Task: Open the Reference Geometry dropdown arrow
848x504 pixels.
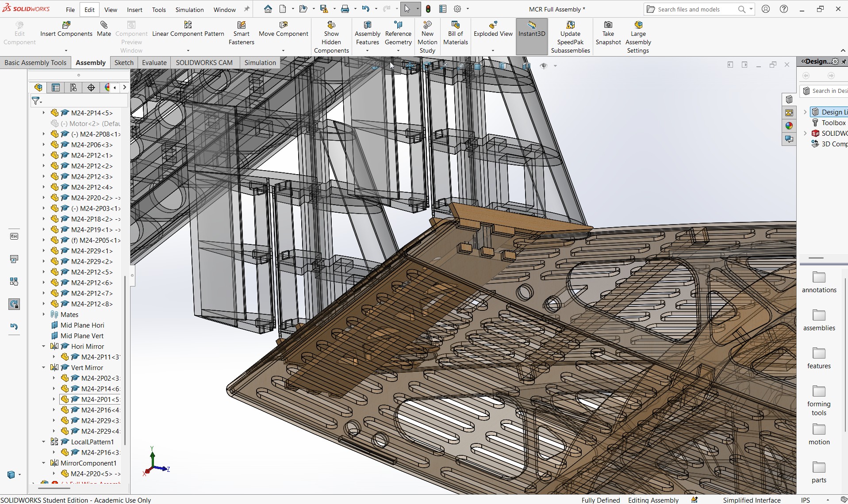Action: 398,51
